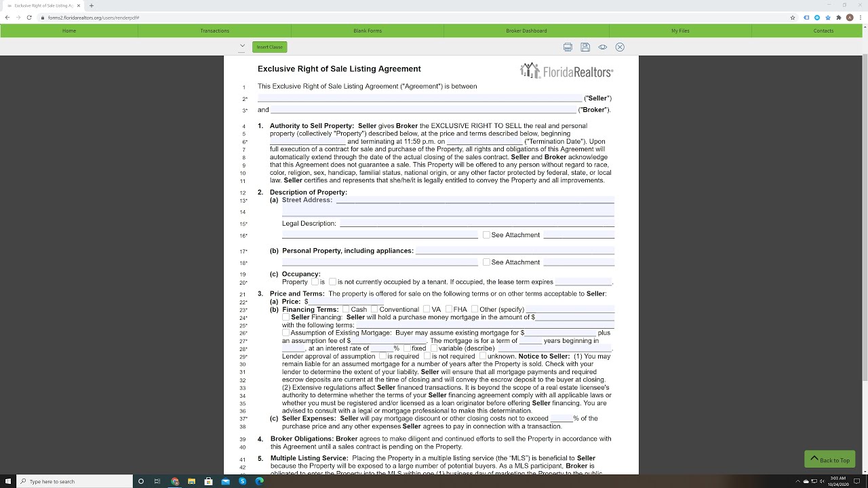
Task: Click the Back to Top button
Action: coord(829,459)
